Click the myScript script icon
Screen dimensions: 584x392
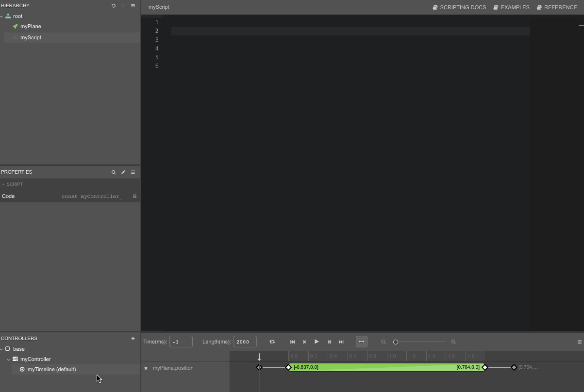click(x=15, y=37)
